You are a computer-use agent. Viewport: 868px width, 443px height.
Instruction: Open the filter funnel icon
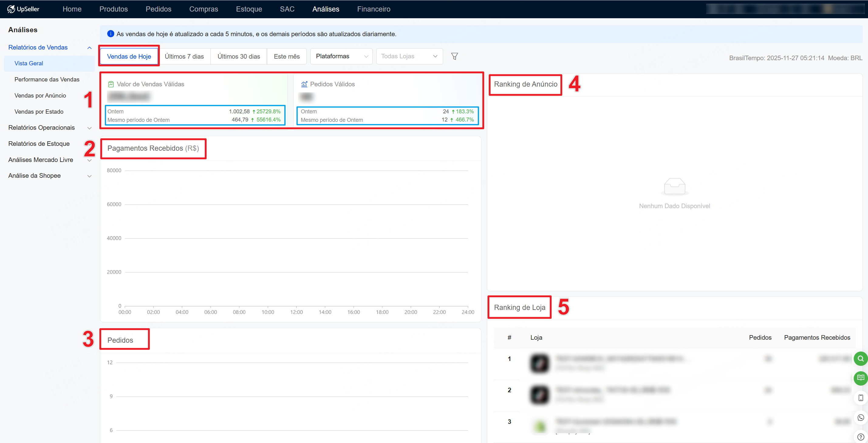point(454,56)
